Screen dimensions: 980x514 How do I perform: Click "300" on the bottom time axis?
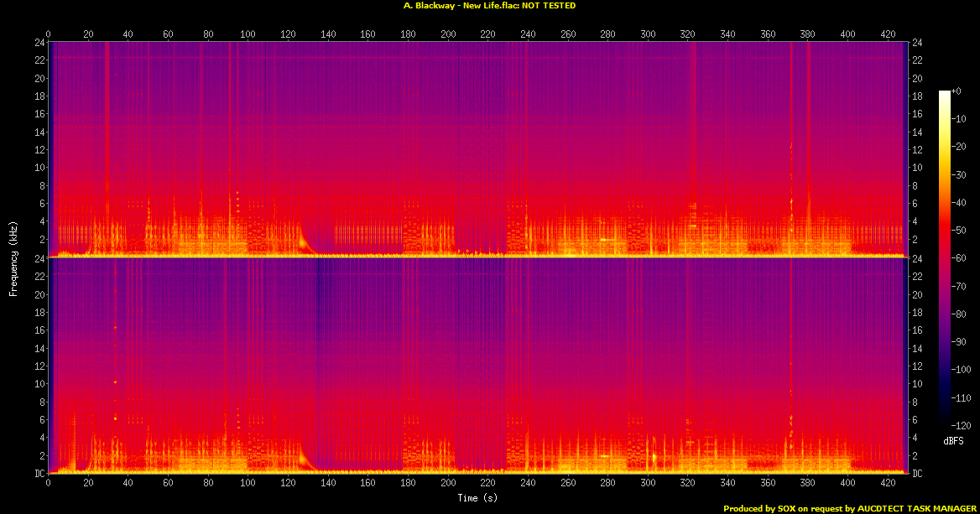click(x=648, y=483)
